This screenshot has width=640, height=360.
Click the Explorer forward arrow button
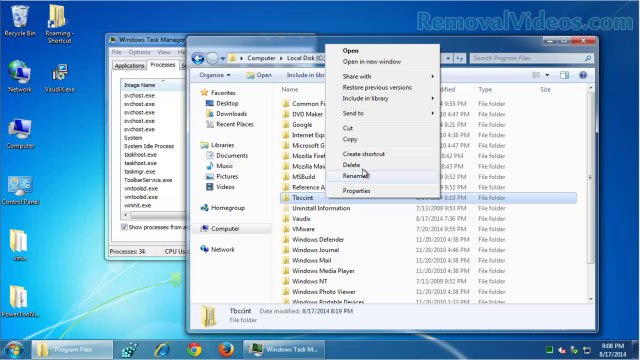point(212,58)
